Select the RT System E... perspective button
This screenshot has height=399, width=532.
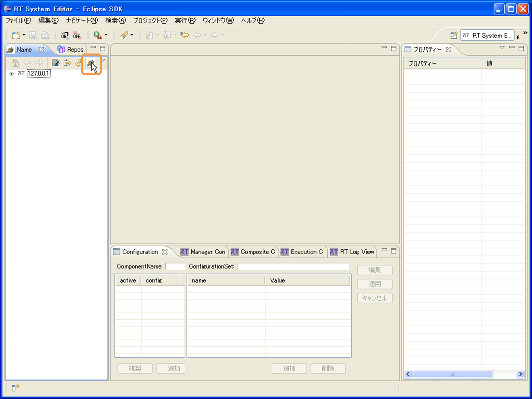487,36
